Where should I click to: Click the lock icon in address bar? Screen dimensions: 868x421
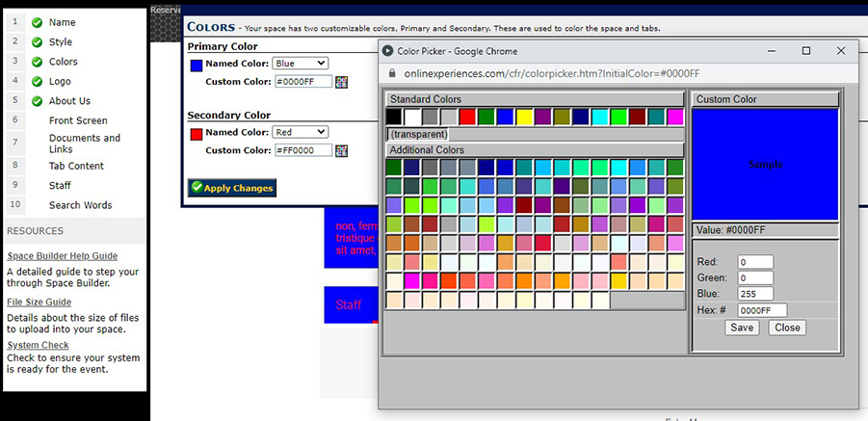click(x=391, y=74)
